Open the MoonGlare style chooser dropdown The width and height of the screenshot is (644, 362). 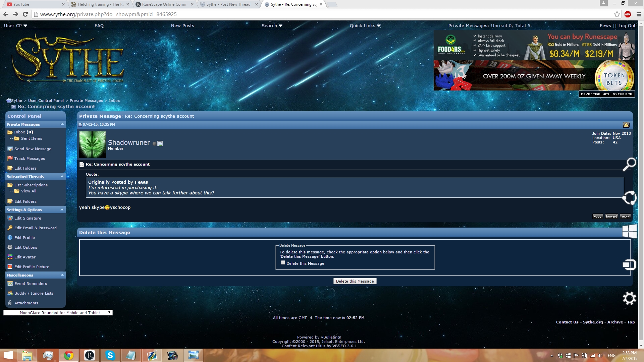click(x=58, y=312)
